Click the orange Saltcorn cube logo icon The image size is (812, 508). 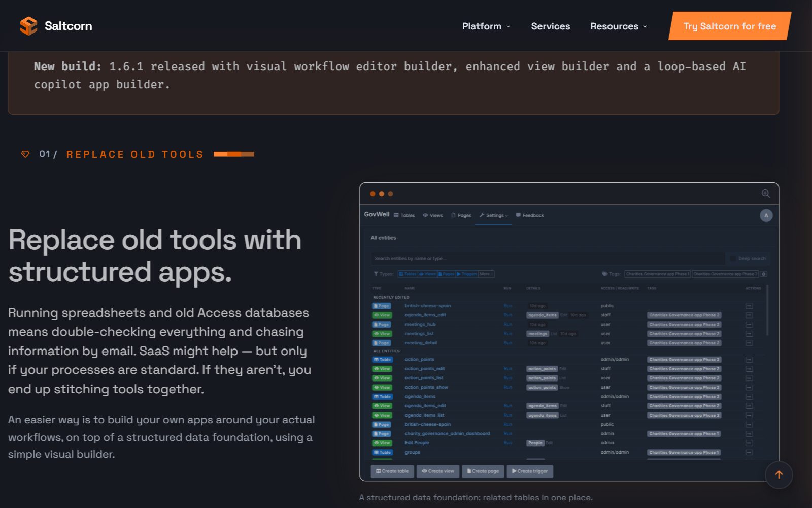pos(28,26)
